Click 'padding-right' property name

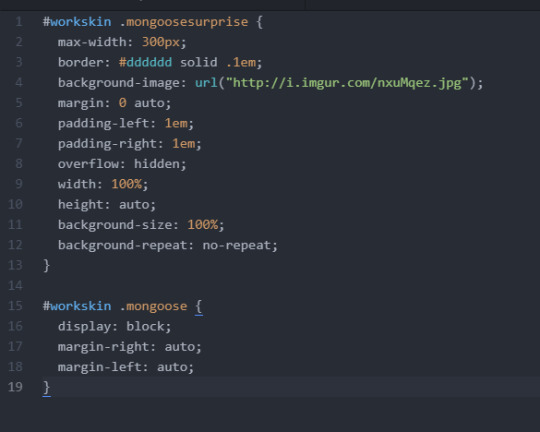pos(107,144)
